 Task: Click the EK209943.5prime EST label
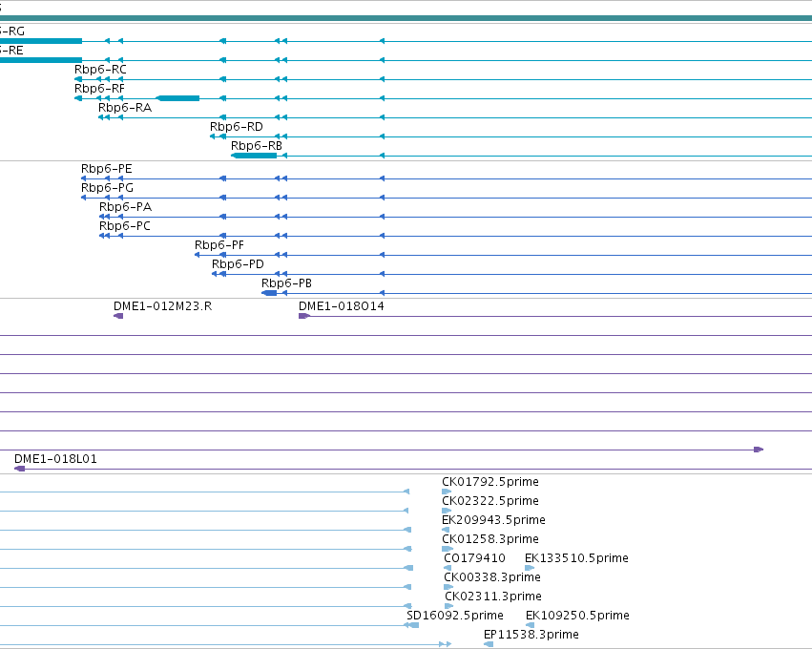point(493,520)
